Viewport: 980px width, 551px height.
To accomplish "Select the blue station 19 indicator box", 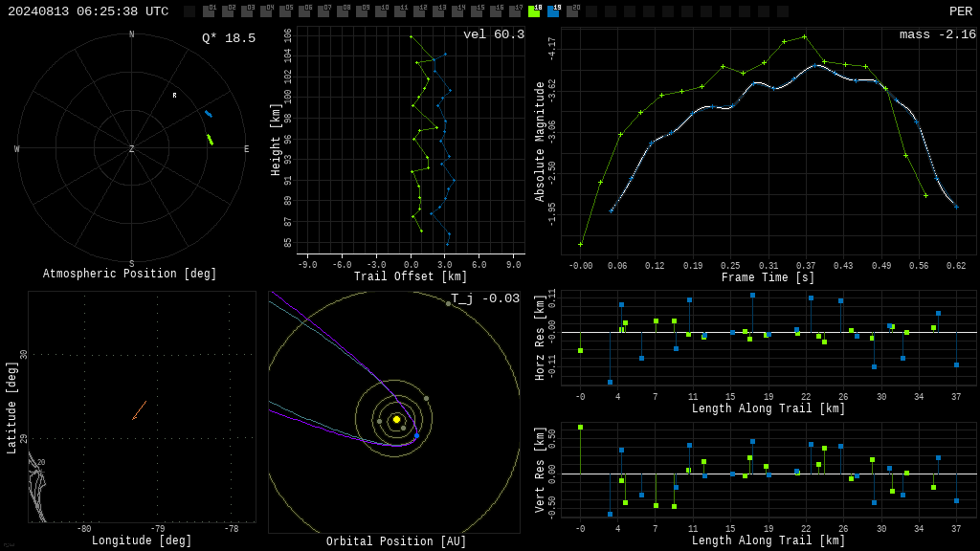I will [554, 11].
